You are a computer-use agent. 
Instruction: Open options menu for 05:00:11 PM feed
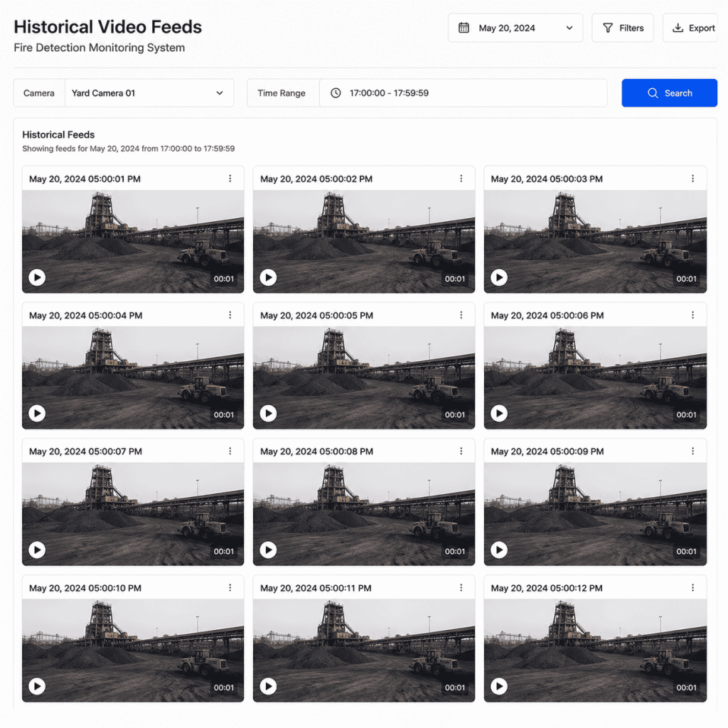461,588
